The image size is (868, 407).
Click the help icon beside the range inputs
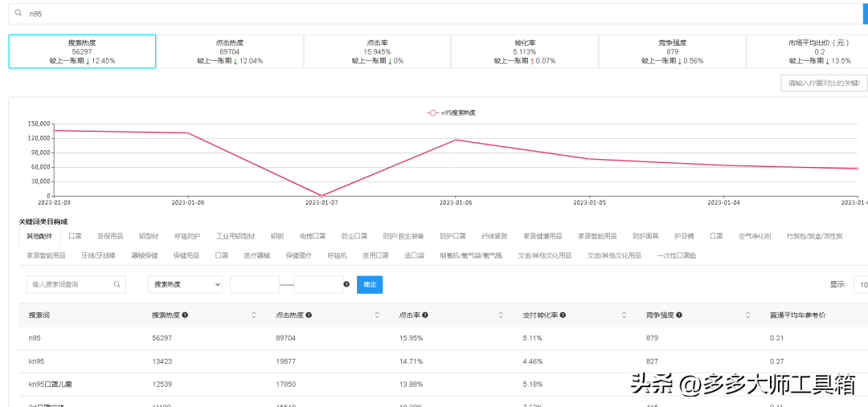346,284
